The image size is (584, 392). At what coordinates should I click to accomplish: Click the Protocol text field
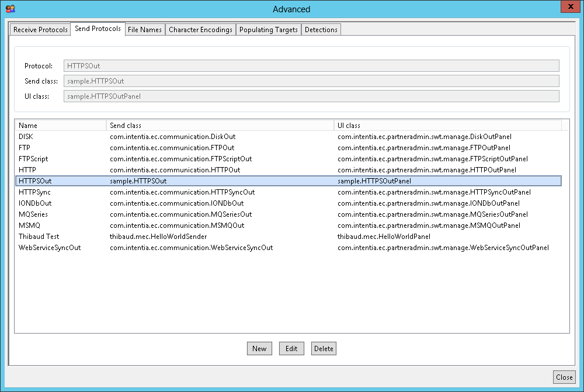click(x=311, y=66)
